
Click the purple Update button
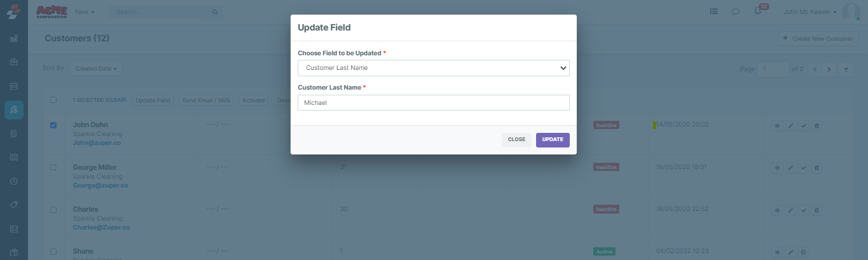(x=553, y=140)
